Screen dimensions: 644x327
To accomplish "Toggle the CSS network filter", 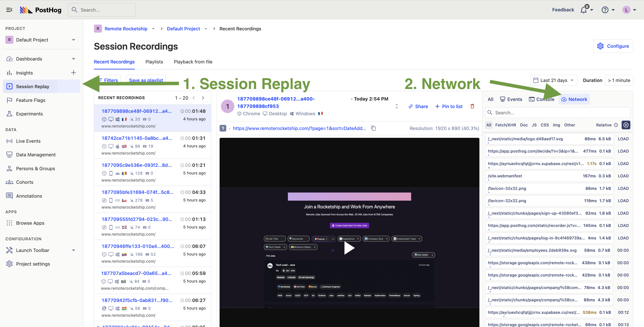I will tap(545, 125).
